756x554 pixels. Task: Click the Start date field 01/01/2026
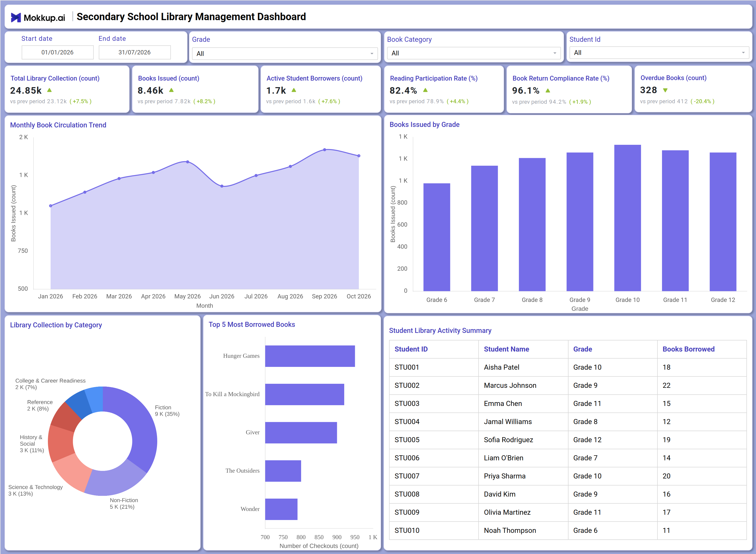pos(57,52)
